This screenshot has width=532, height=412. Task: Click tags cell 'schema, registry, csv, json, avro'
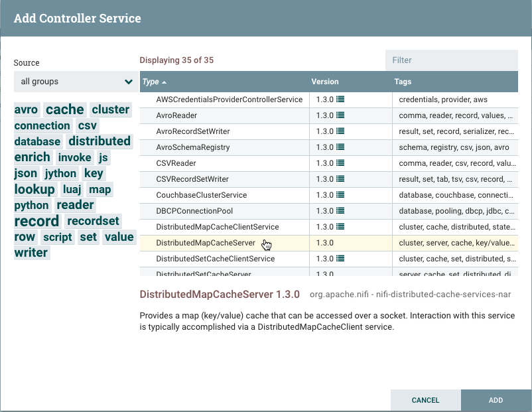(x=454, y=147)
